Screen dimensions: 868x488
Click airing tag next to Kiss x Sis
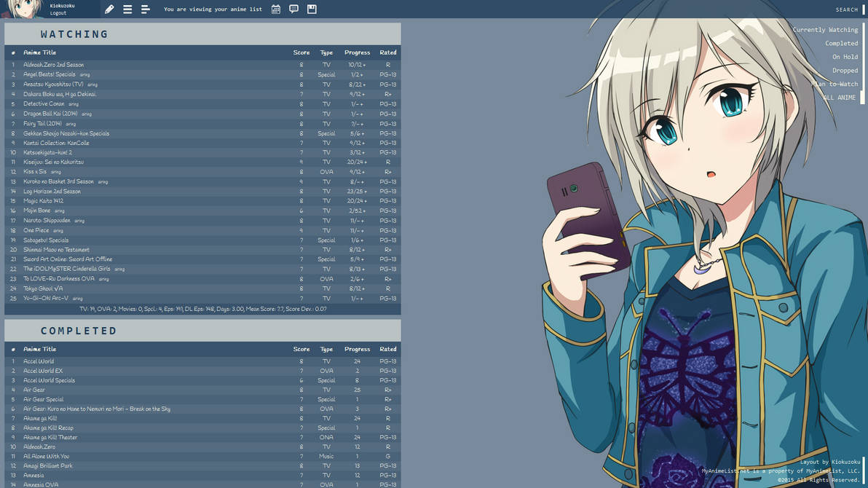coord(56,173)
